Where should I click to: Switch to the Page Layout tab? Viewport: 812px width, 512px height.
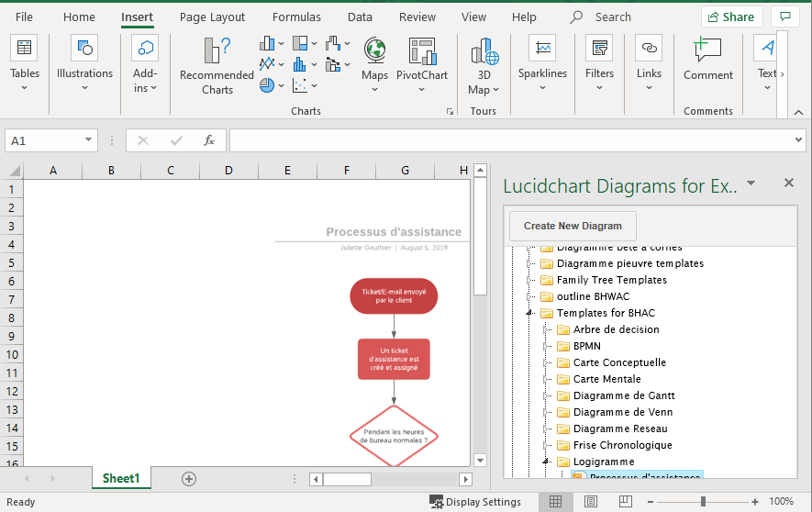click(x=212, y=17)
